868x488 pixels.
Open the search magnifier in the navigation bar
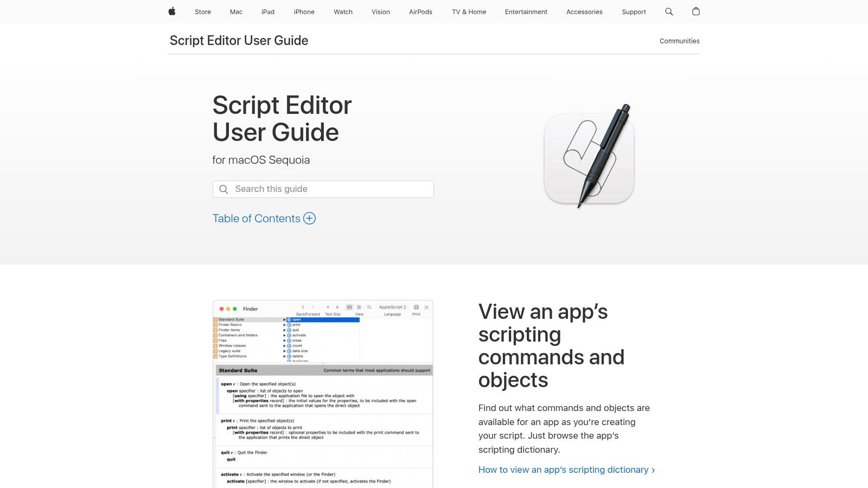669,12
